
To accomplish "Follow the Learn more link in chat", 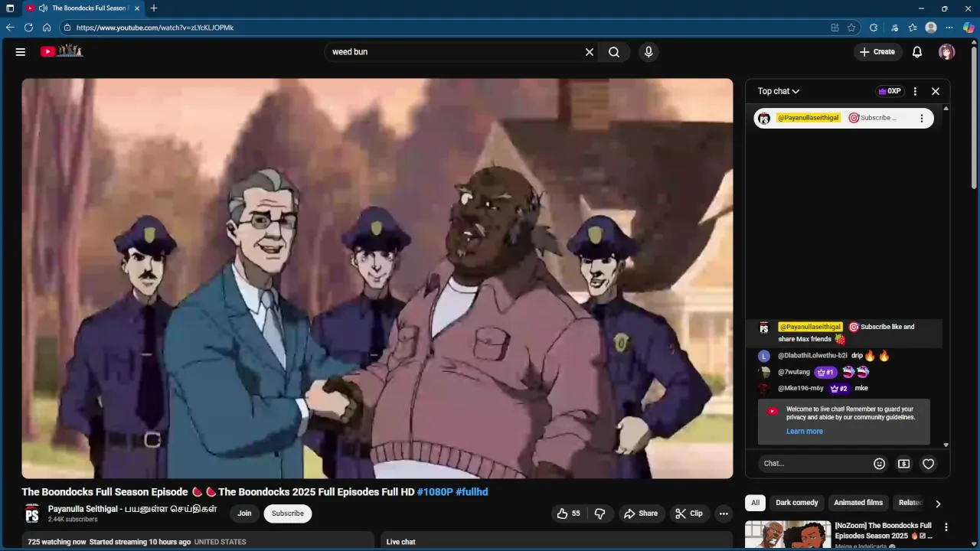I will point(805,432).
